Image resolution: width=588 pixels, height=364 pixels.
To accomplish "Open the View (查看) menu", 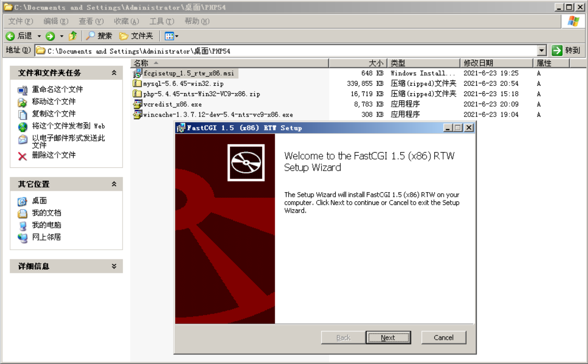I will click(91, 21).
